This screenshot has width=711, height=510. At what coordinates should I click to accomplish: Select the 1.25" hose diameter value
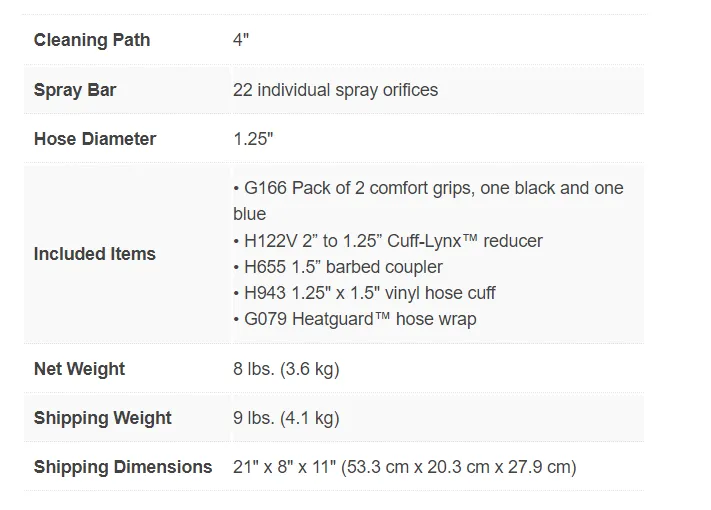(x=253, y=139)
